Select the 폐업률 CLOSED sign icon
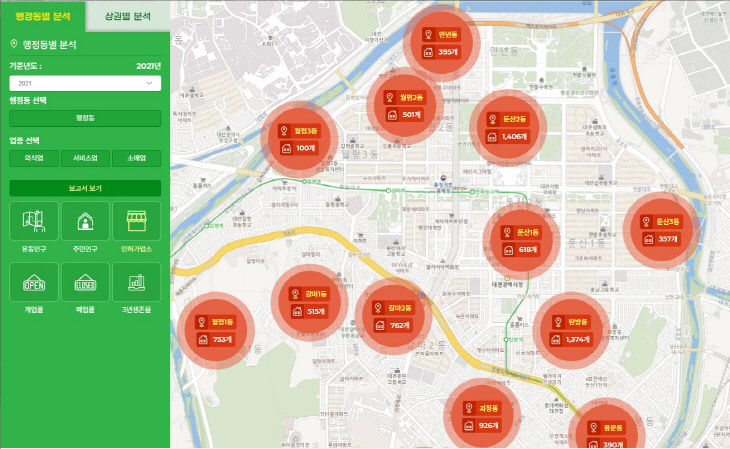The height and width of the screenshot is (449, 730). pos(85,283)
